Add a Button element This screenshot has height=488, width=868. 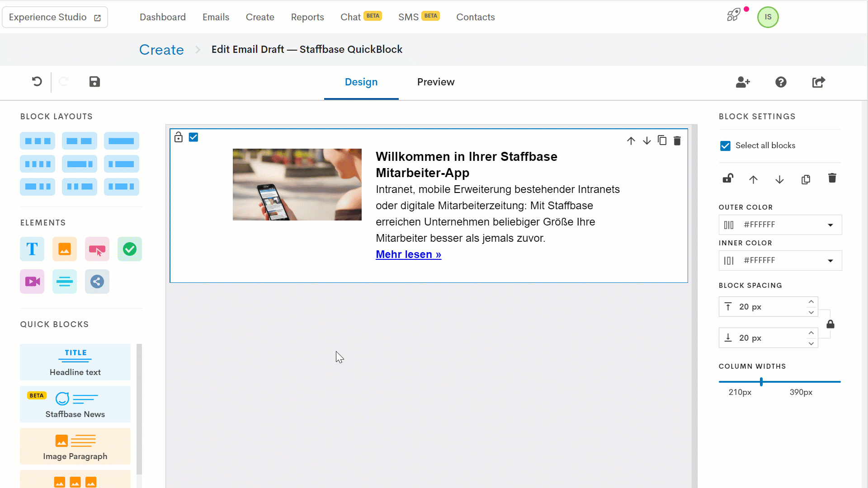pyautogui.click(x=97, y=249)
